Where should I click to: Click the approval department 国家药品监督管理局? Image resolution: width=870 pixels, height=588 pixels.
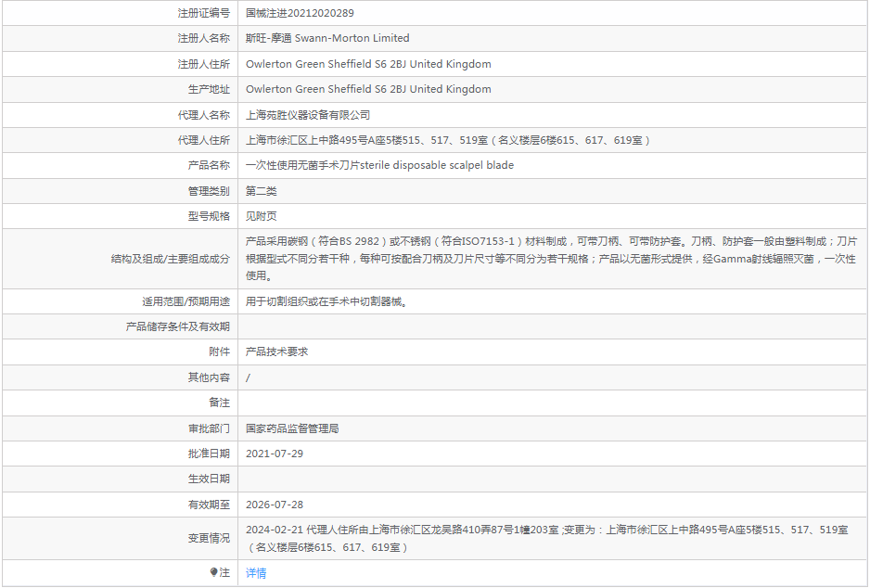(291, 428)
